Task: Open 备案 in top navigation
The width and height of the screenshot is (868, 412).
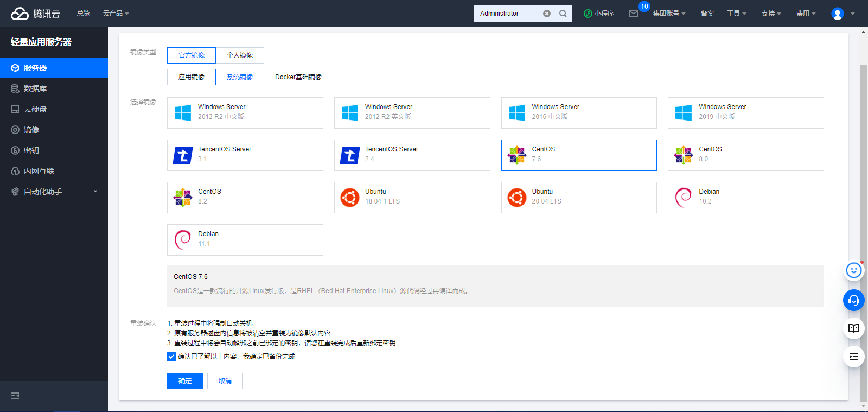Action: (x=707, y=14)
